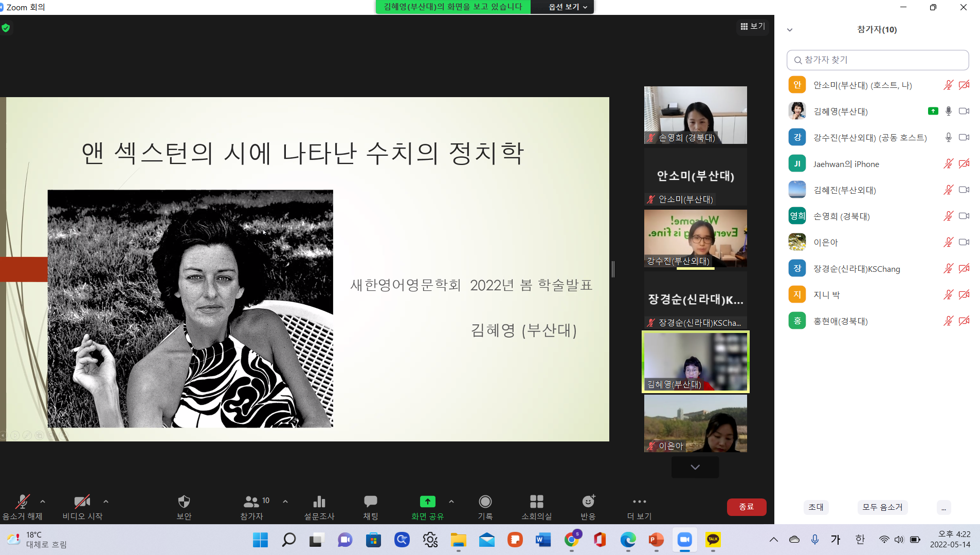Expand the 옵션 보기 dropdown
Viewport: 980px width, 555px height.
(567, 7)
